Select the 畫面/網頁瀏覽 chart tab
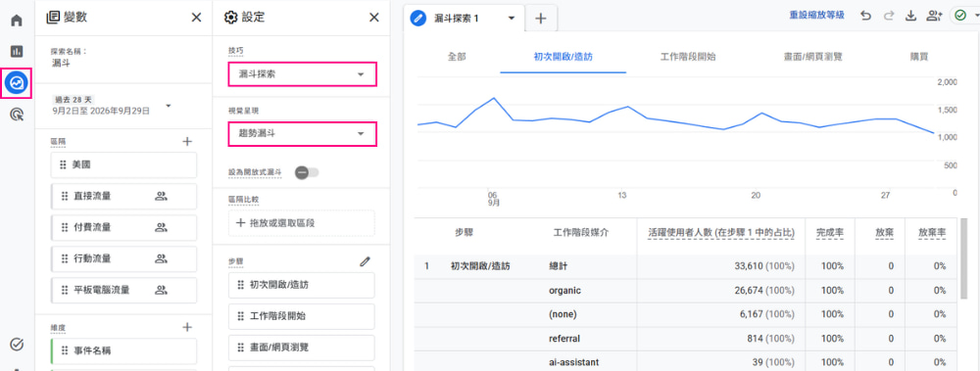Screen dimensions: 980x371 (x=813, y=56)
